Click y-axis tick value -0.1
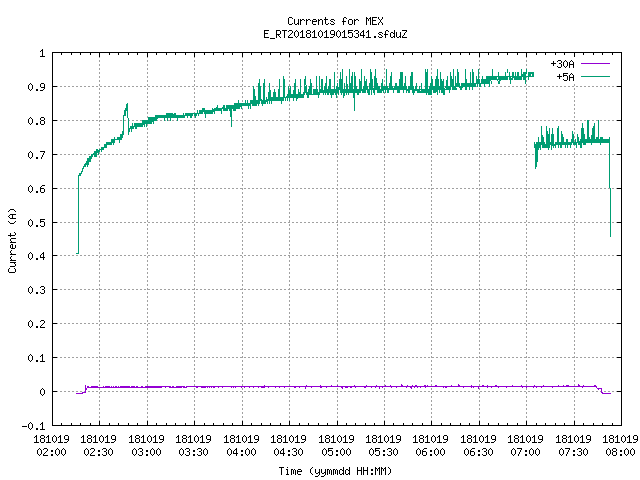Screen dimensions: 640x480 coord(33,426)
